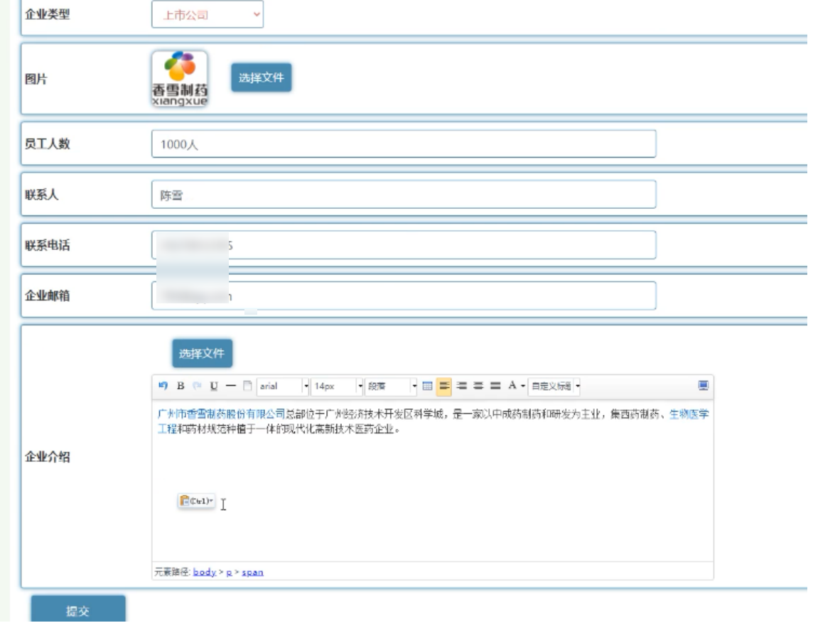Open the arial font family dropdown
The height and width of the screenshot is (623, 840).
coord(283,386)
